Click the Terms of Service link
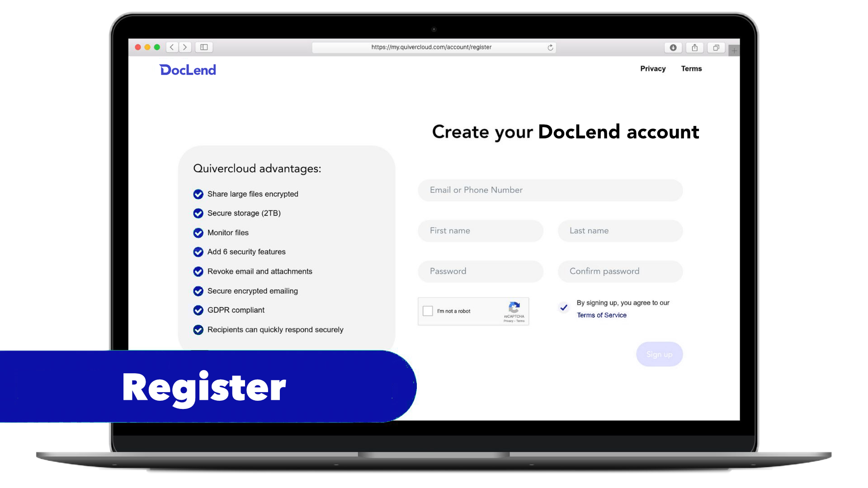The height and width of the screenshot is (488, 868). pyautogui.click(x=601, y=314)
